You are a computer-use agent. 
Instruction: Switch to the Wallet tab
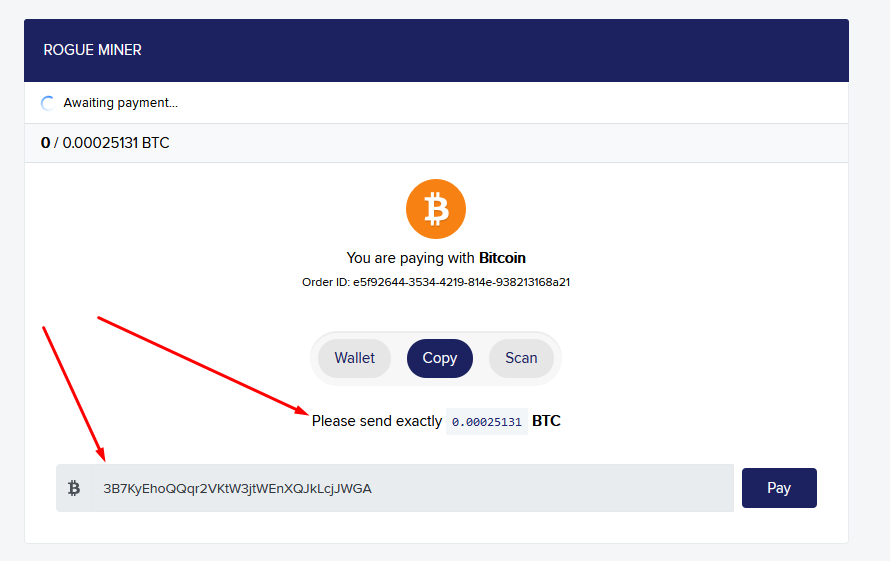[354, 358]
